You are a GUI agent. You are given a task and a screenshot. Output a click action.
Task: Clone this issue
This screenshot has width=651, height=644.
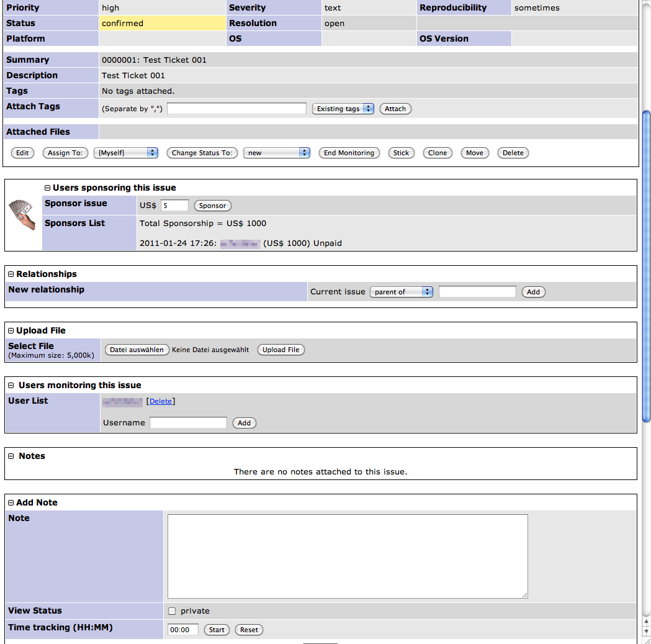click(x=438, y=153)
